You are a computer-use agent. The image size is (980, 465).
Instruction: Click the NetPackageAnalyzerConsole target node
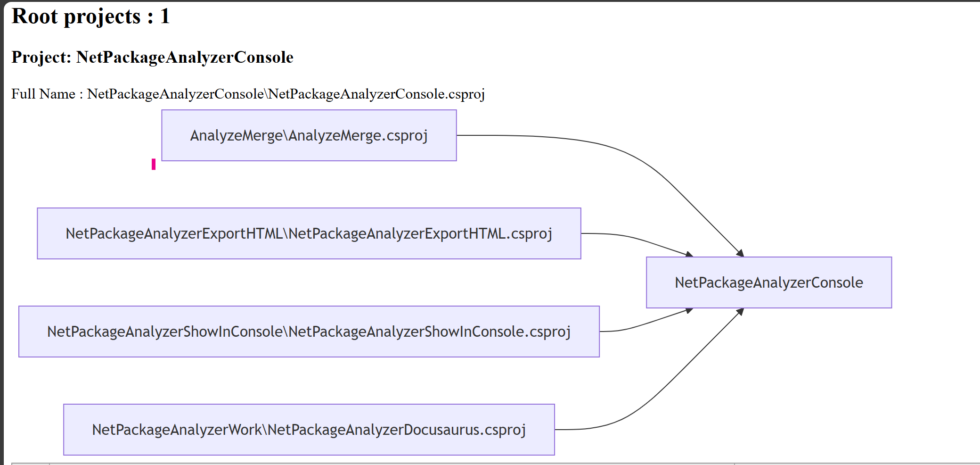769,282
